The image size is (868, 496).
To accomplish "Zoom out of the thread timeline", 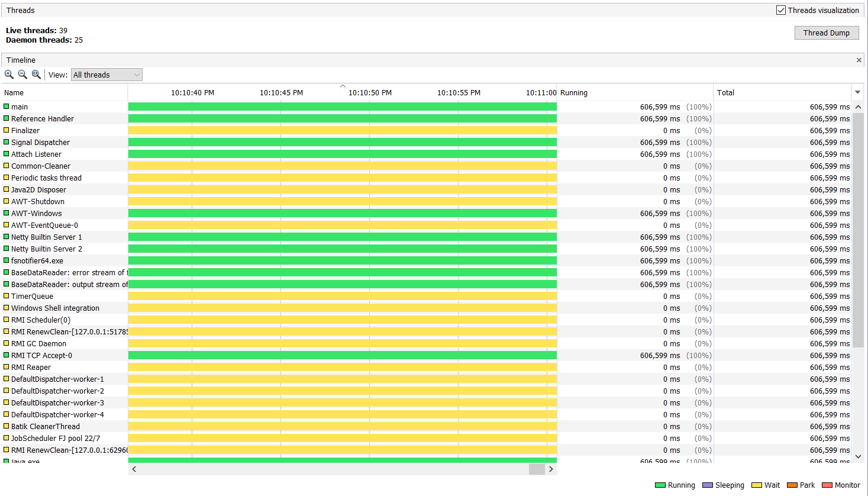I will pyautogui.click(x=22, y=75).
